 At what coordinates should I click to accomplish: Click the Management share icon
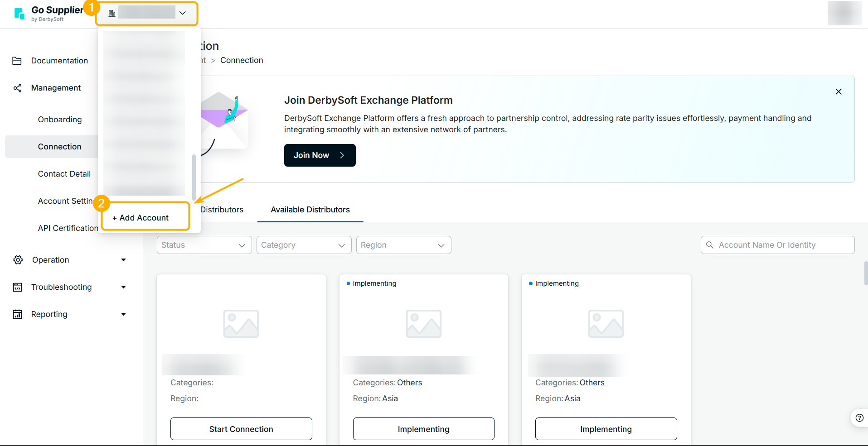[17, 88]
